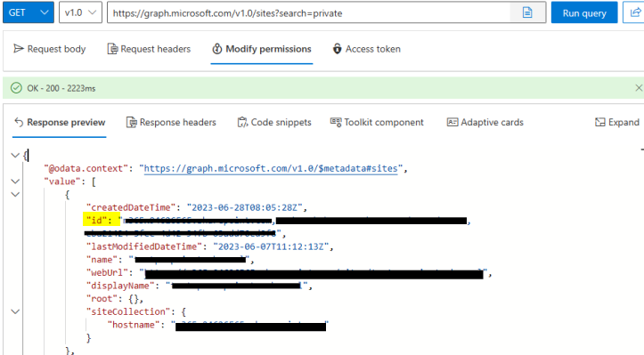Click the Toolkit component icon
This screenshot has height=355, width=644.
[x=336, y=122]
